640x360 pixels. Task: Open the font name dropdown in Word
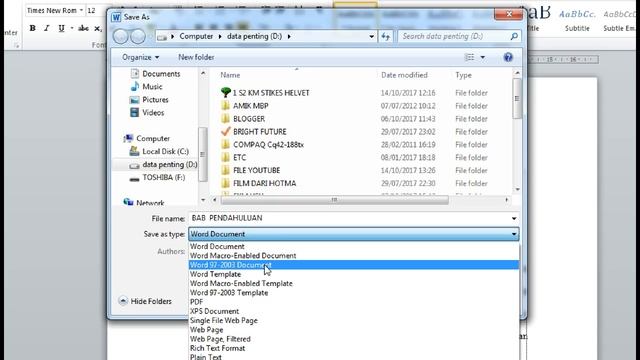tap(81, 10)
